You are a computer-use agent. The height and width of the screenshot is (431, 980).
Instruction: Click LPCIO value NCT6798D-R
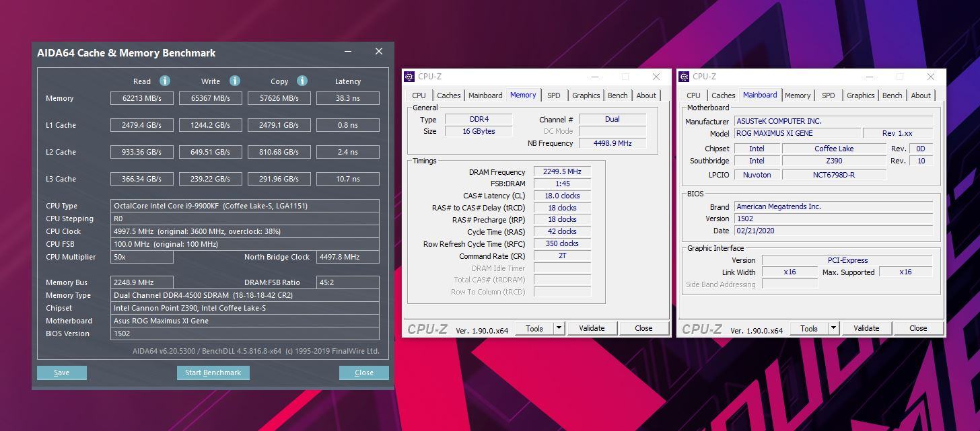pyautogui.click(x=834, y=175)
